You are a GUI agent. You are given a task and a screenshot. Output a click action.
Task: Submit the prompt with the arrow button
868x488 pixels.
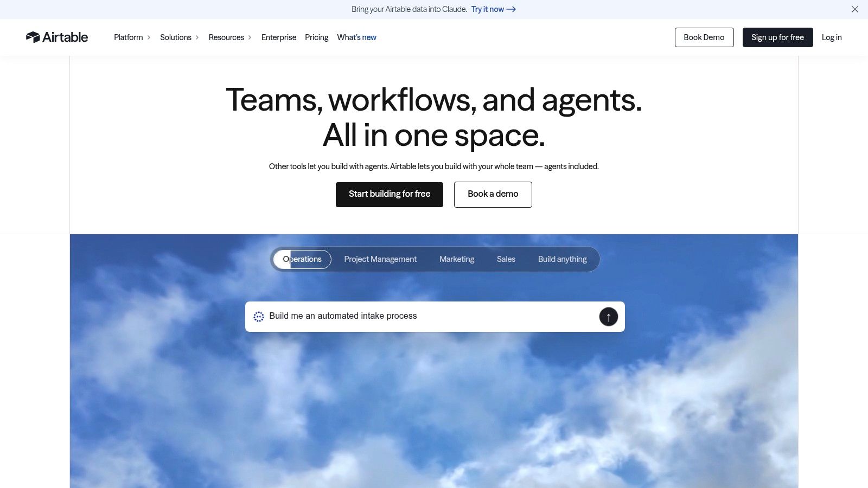click(608, 317)
